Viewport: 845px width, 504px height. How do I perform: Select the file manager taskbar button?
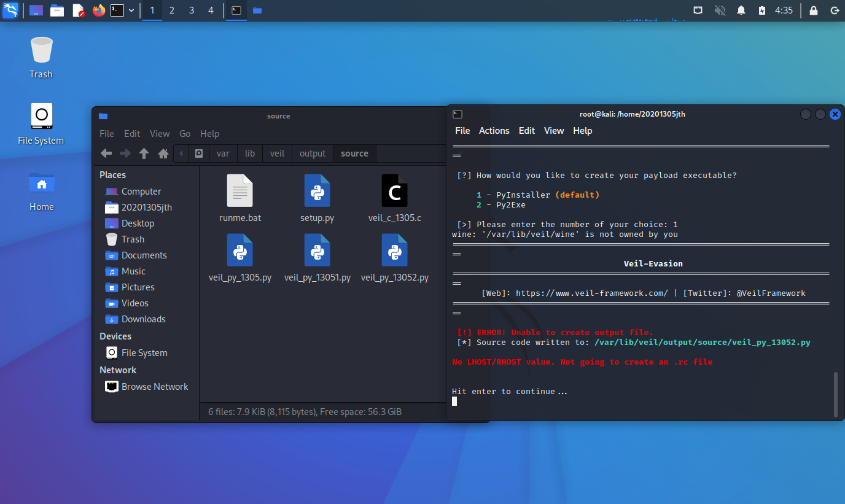(x=257, y=10)
